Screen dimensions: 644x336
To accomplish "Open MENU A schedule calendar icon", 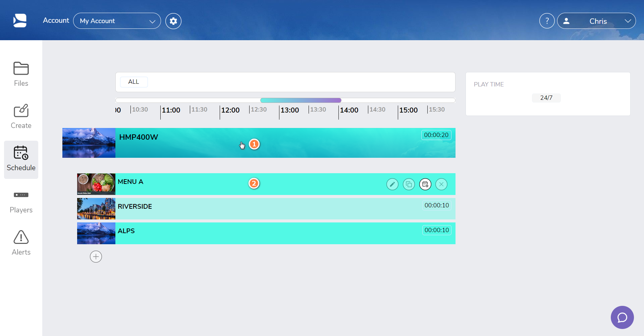I will 425,184.
